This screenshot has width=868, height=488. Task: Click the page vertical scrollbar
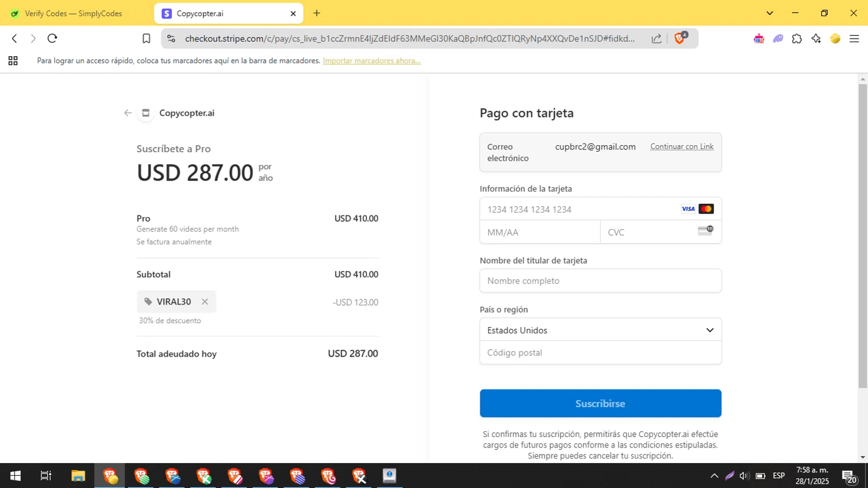(x=863, y=236)
